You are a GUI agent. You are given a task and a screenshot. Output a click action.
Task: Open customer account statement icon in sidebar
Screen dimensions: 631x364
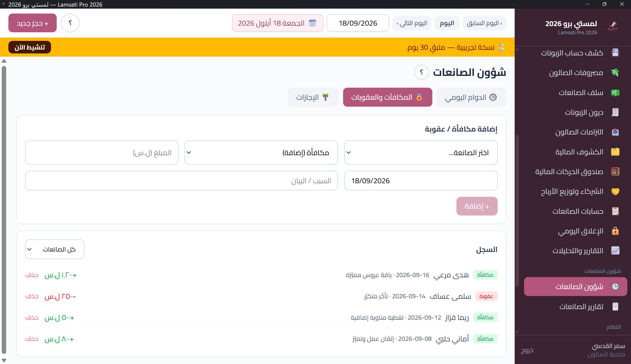pyautogui.click(x=615, y=53)
